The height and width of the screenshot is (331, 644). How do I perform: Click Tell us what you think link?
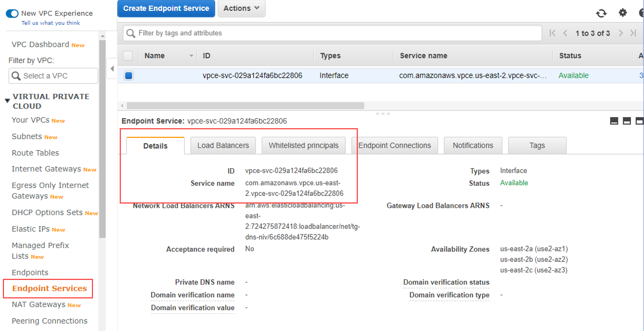point(51,23)
